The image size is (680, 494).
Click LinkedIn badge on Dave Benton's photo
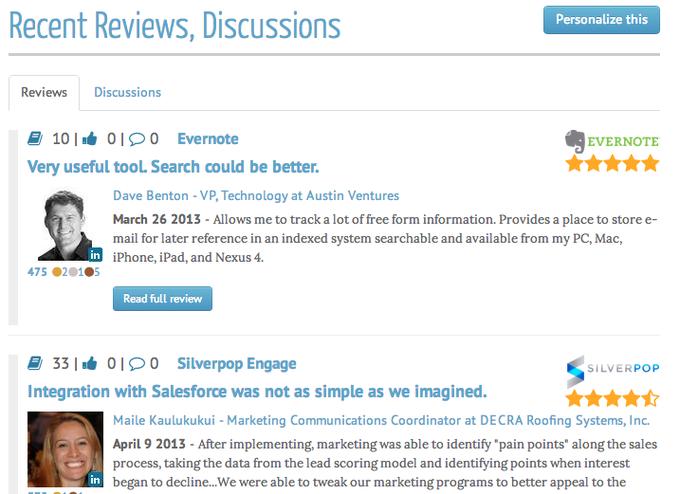95,255
